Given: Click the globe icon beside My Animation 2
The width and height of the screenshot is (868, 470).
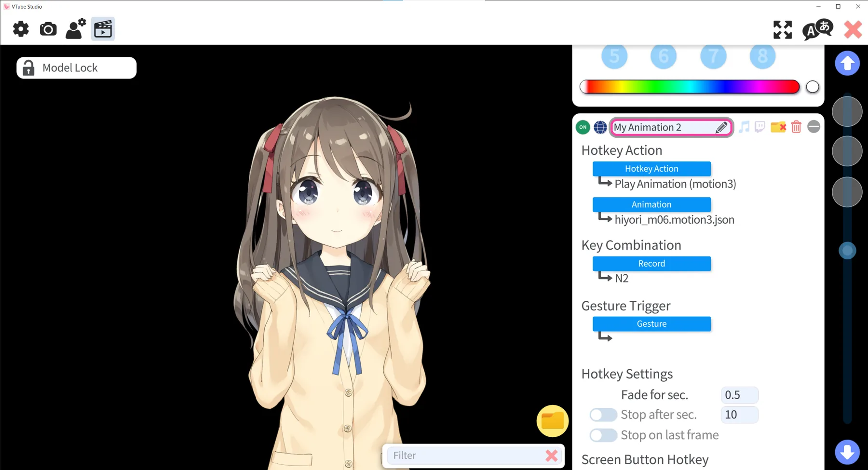Looking at the screenshot, I should click(x=600, y=127).
